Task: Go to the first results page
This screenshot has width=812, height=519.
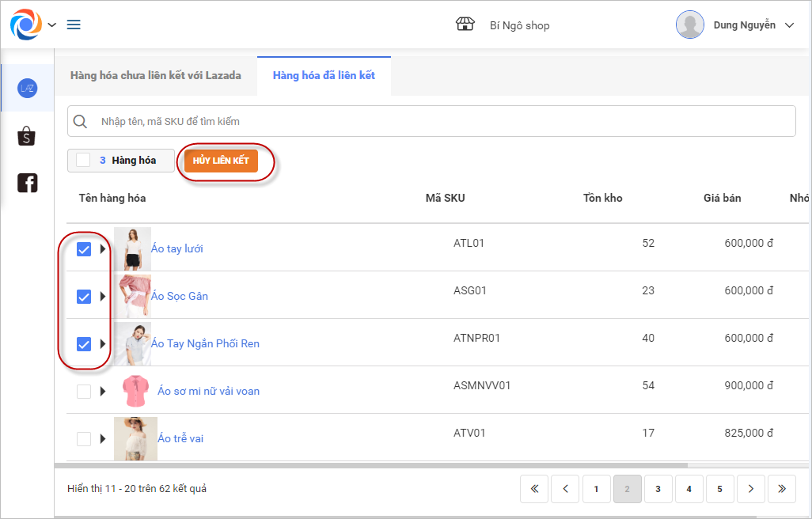Action: pos(534,489)
